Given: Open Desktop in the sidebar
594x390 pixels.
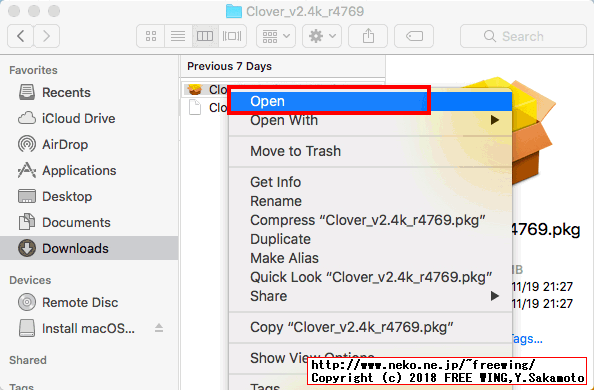Looking at the screenshot, I should coord(89,196).
